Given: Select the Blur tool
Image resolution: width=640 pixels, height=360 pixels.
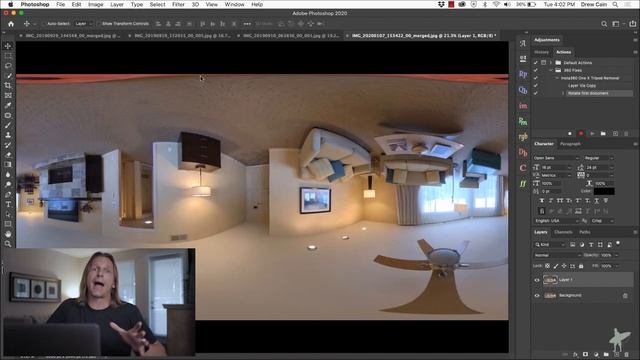Looking at the screenshot, I should (8, 175).
